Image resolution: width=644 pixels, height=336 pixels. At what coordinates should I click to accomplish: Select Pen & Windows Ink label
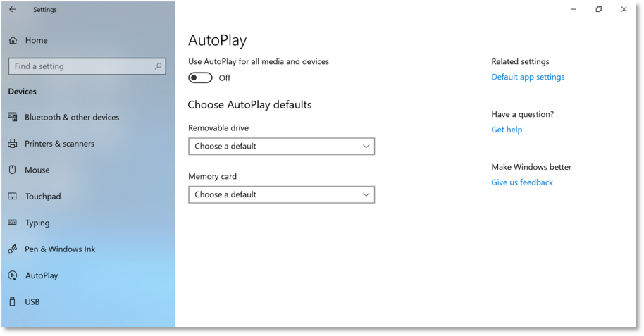(60, 249)
